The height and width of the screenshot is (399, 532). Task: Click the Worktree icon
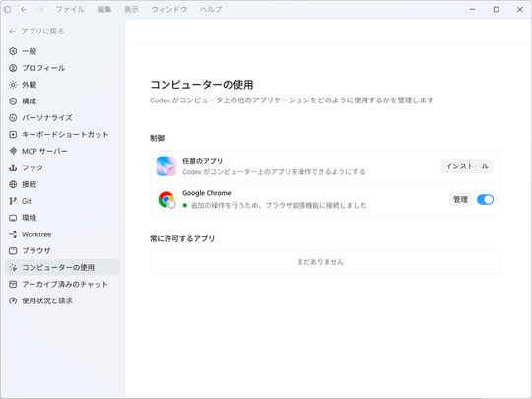[x=13, y=234]
